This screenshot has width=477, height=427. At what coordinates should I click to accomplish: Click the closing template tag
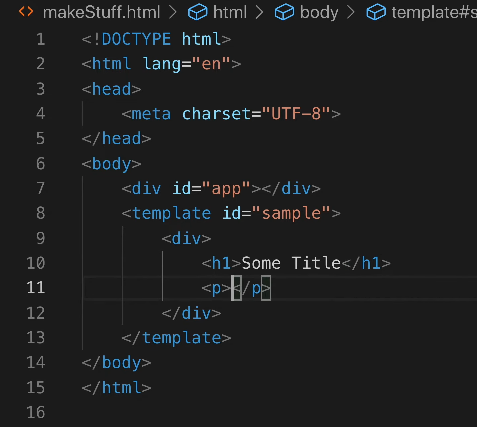[x=176, y=338]
